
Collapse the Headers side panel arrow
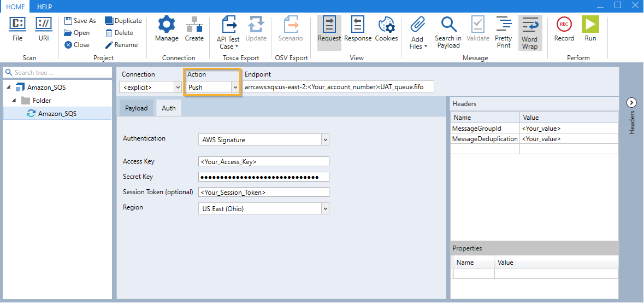click(x=631, y=102)
